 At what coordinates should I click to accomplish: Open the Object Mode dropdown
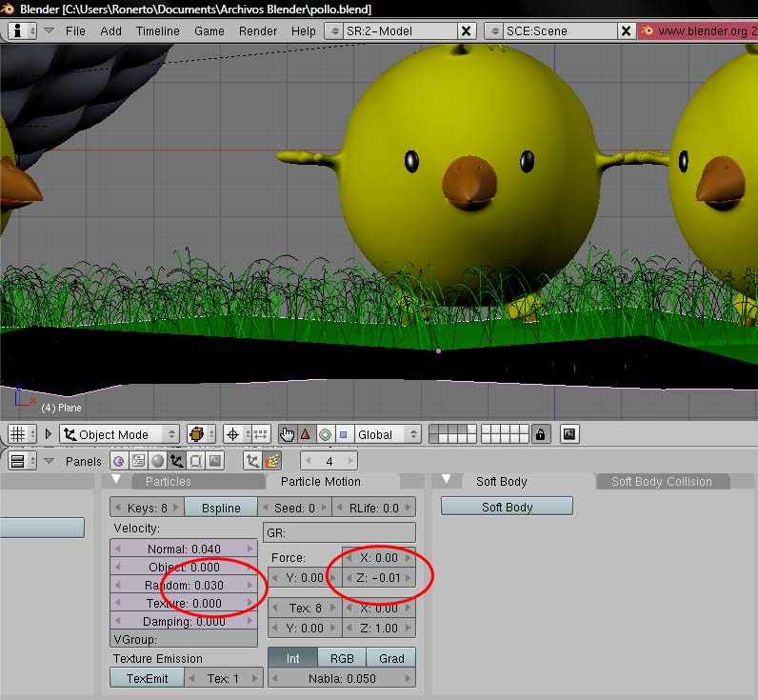click(x=118, y=434)
